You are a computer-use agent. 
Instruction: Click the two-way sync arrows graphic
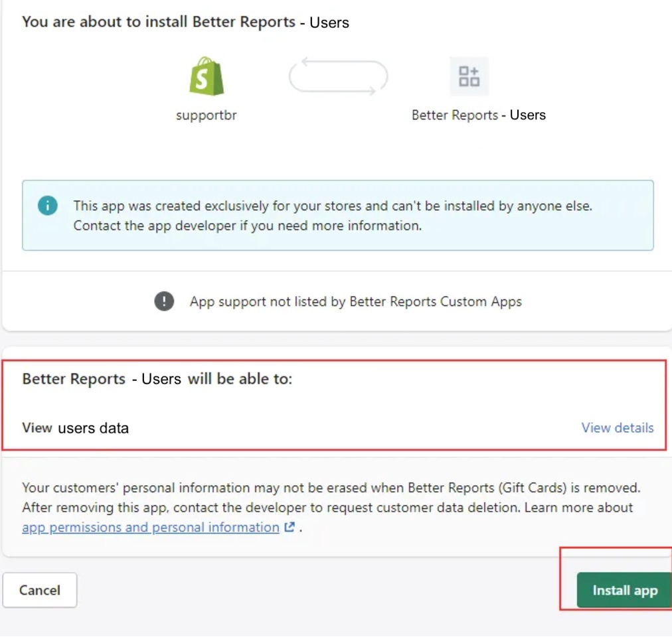click(x=338, y=76)
